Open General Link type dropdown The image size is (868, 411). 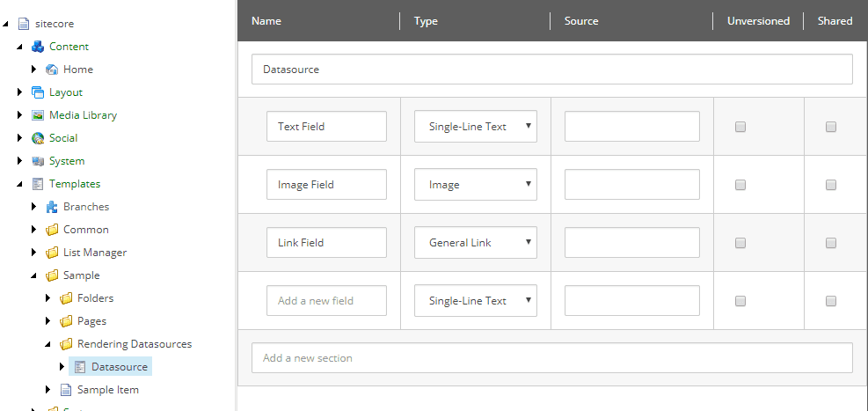pyautogui.click(x=476, y=243)
